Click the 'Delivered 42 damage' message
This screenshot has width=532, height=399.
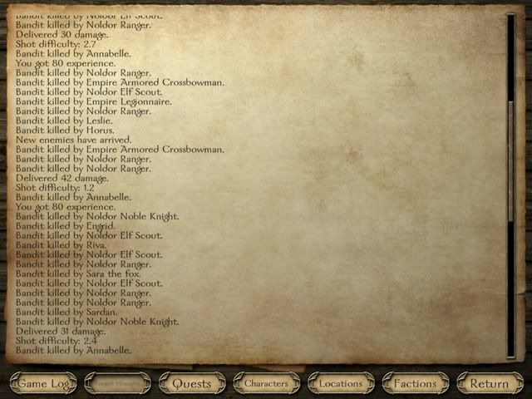[x=62, y=178]
